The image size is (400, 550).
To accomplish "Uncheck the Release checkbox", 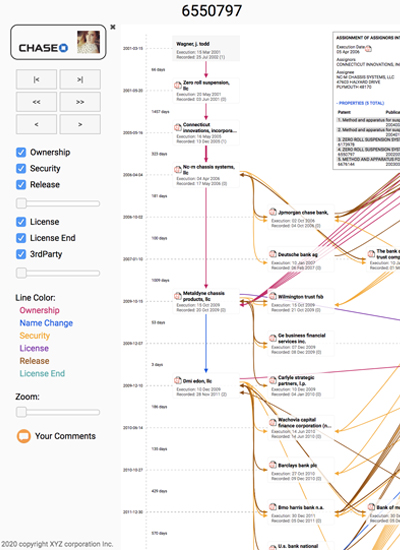I will coord(21,185).
